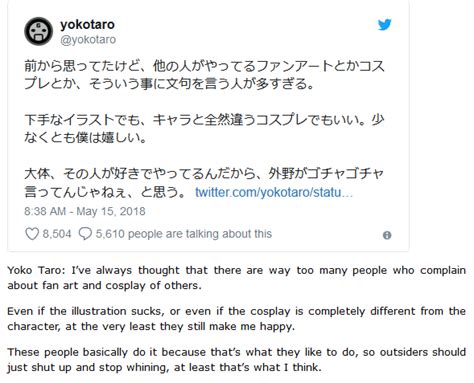Click the third Japanese tweet paragraph text
Screen dimensions: 474x383
204,183
